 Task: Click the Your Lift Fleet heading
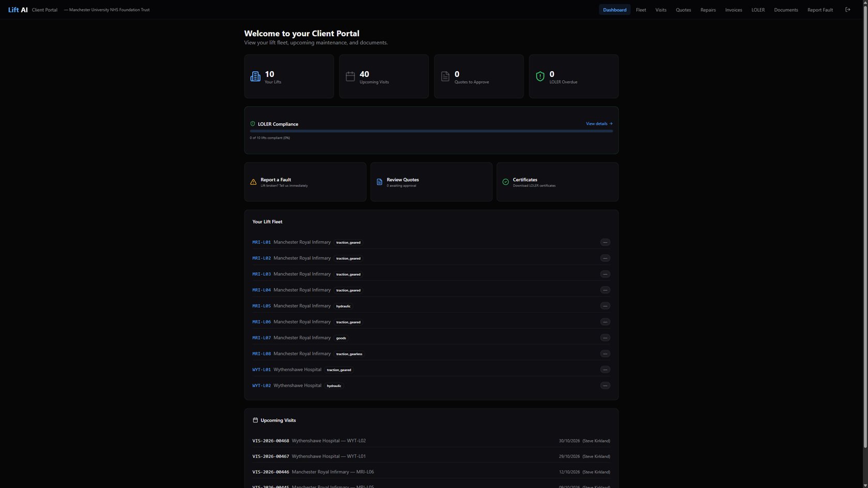coord(267,222)
